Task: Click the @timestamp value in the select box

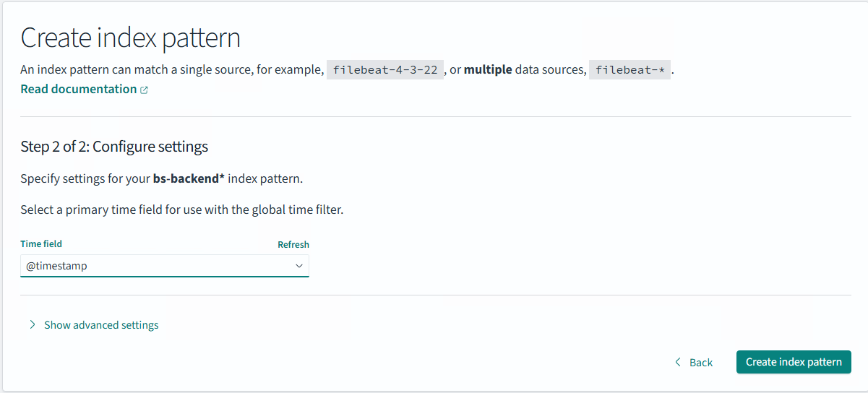Action: tap(56, 266)
